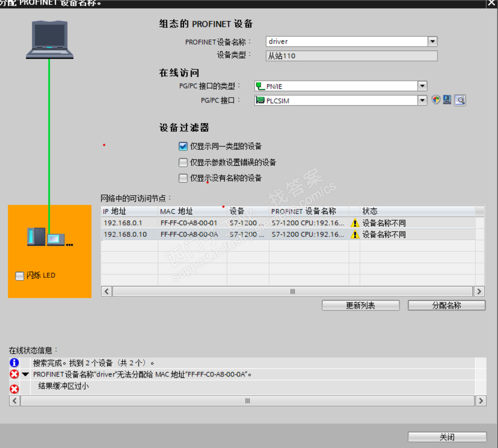Click the PLC device image in orange panel
The width and height of the screenshot is (498, 448).
click(x=50, y=237)
